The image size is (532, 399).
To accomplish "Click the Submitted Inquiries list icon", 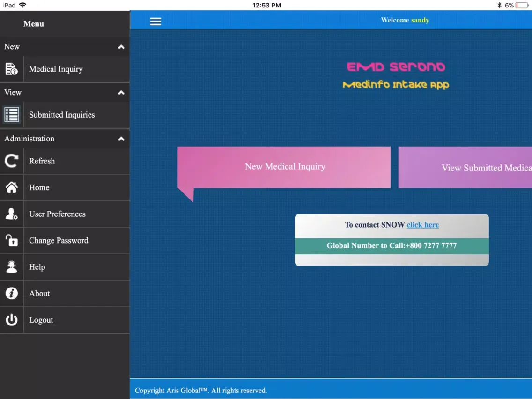I will 12,115.
